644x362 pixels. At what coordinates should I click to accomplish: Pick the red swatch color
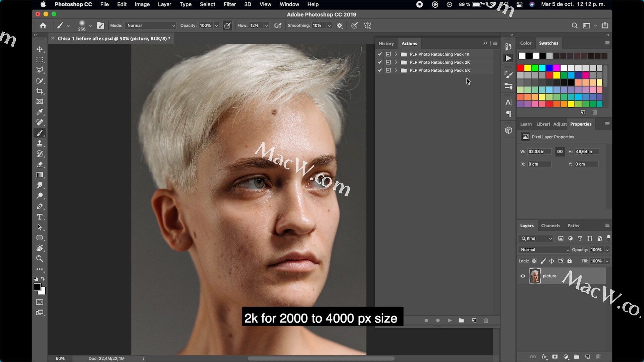(521, 68)
